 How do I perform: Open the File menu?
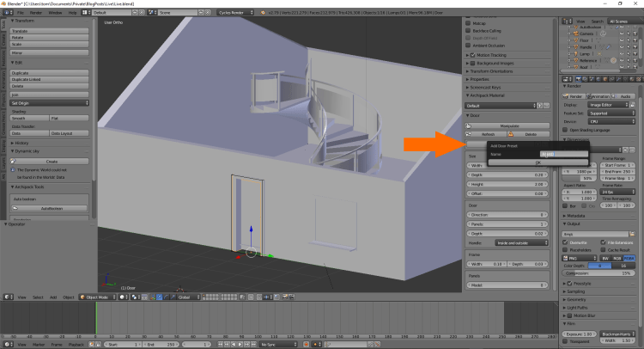(x=20, y=14)
